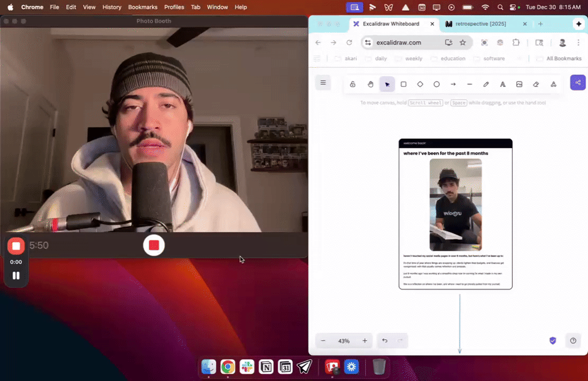Select the Diamond shape tool

pos(420,84)
